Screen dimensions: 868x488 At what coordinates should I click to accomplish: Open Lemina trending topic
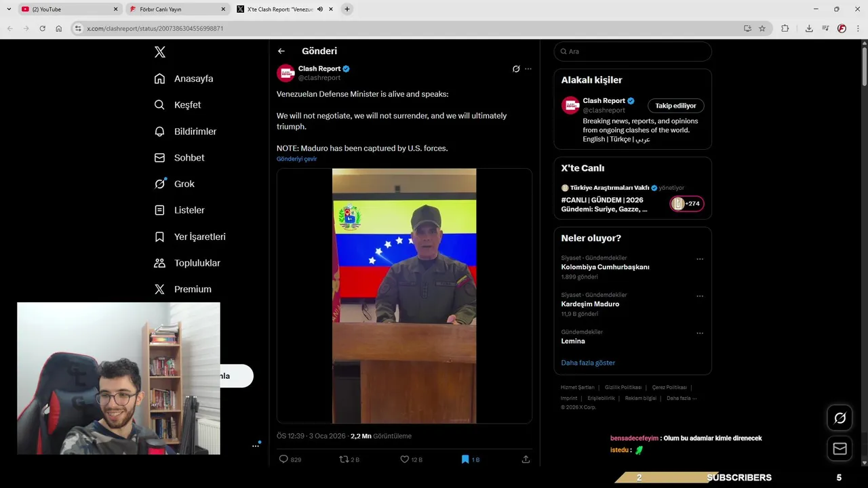[x=573, y=341]
